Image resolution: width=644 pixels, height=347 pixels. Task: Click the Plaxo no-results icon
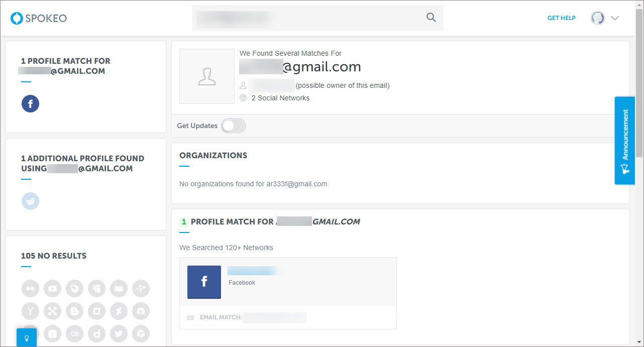(141, 288)
